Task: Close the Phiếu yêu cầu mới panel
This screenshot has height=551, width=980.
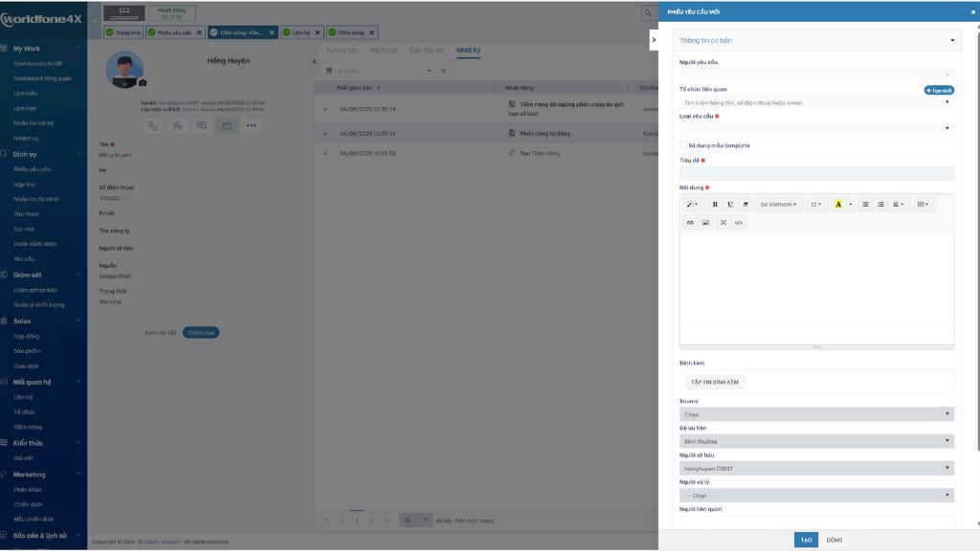Action: tap(973, 11)
